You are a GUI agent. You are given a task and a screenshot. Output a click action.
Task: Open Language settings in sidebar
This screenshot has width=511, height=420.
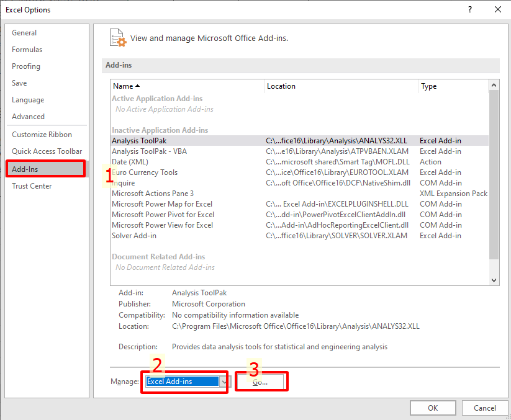(28, 100)
